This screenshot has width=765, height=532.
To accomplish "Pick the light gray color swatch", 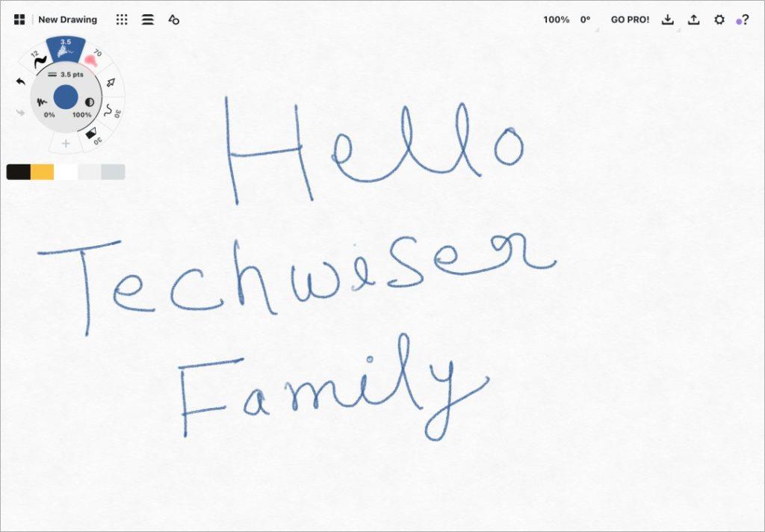I will click(x=90, y=172).
